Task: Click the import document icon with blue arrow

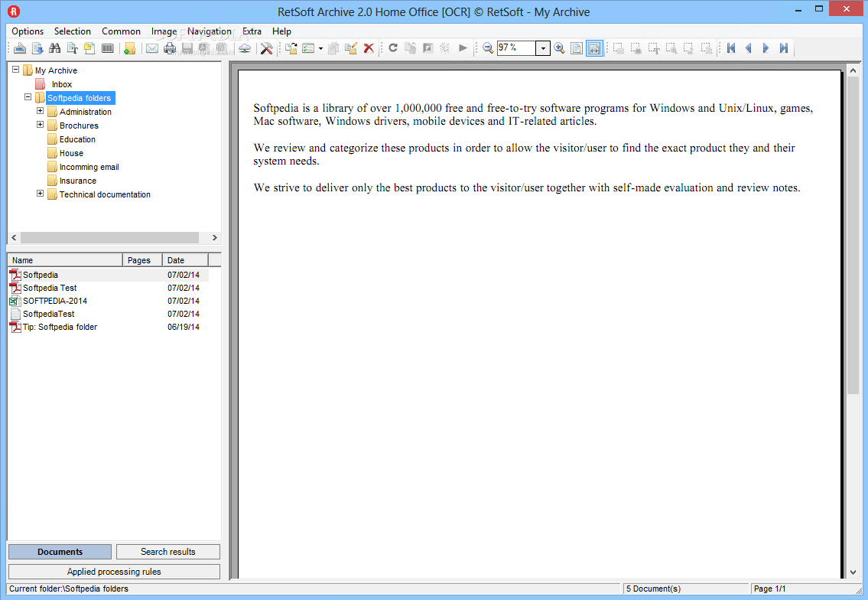Action: click(37, 48)
